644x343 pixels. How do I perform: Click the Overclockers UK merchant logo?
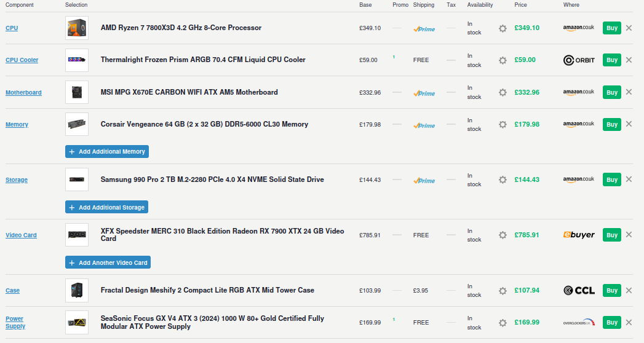(x=579, y=323)
